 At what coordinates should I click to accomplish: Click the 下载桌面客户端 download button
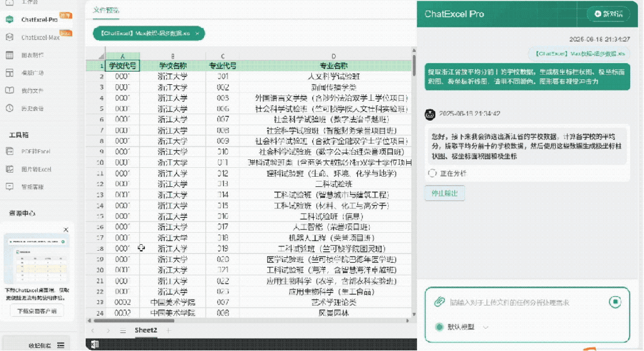click(37, 311)
